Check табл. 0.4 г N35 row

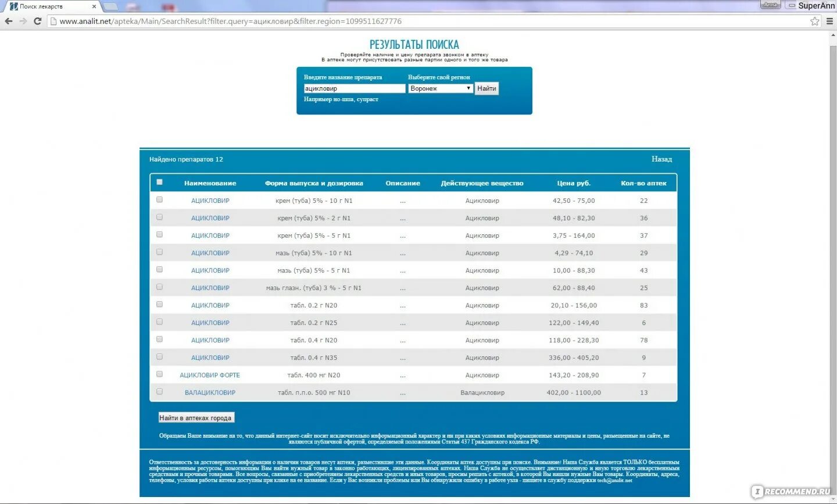(159, 356)
